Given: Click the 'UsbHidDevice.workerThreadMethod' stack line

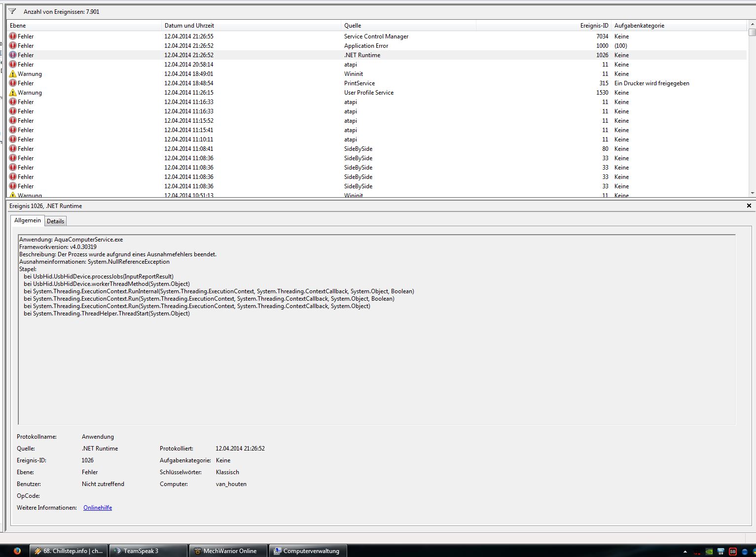Looking at the screenshot, I should pyautogui.click(x=107, y=284).
